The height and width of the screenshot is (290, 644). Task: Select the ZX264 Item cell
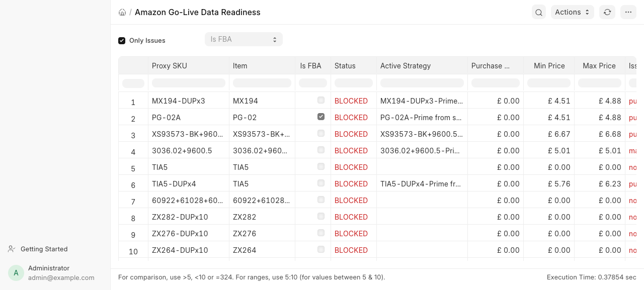click(x=262, y=250)
